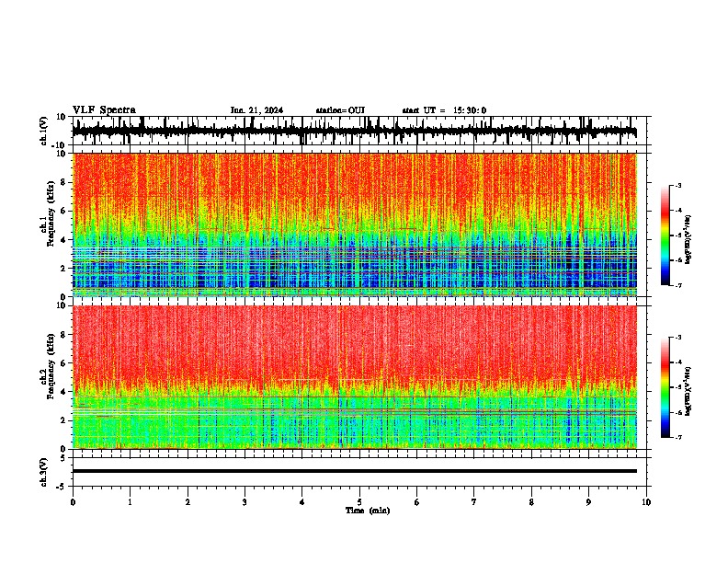
Task: Click time axis tick label "0"
Action: click(x=73, y=502)
